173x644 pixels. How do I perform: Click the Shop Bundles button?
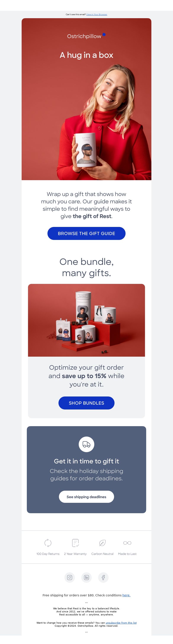click(x=86, y=403)
